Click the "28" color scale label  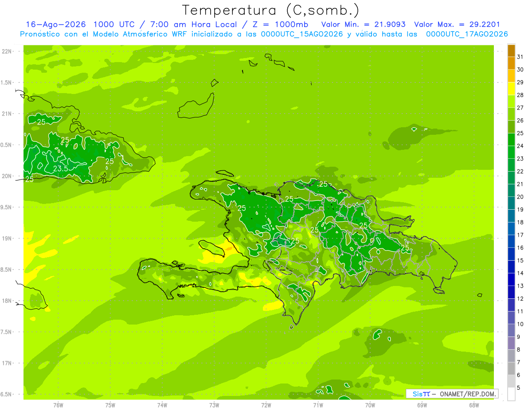pyautogui.click(x=520, y=95)
